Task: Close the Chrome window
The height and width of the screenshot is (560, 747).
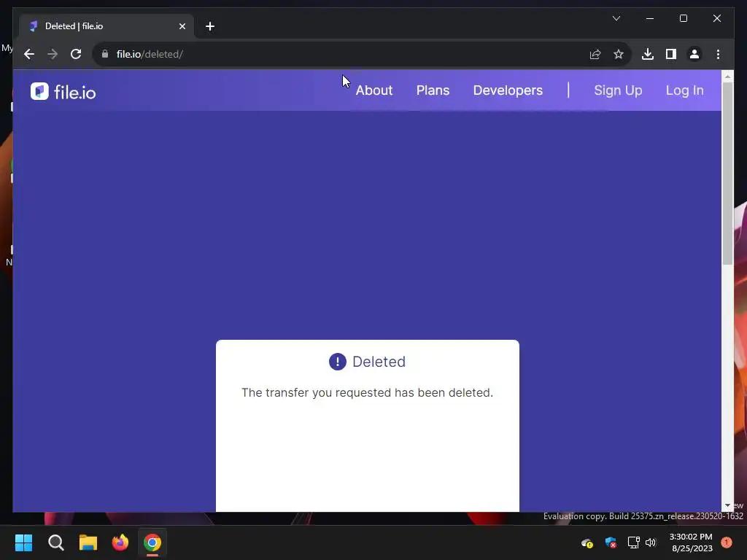Action: point(716,18)
